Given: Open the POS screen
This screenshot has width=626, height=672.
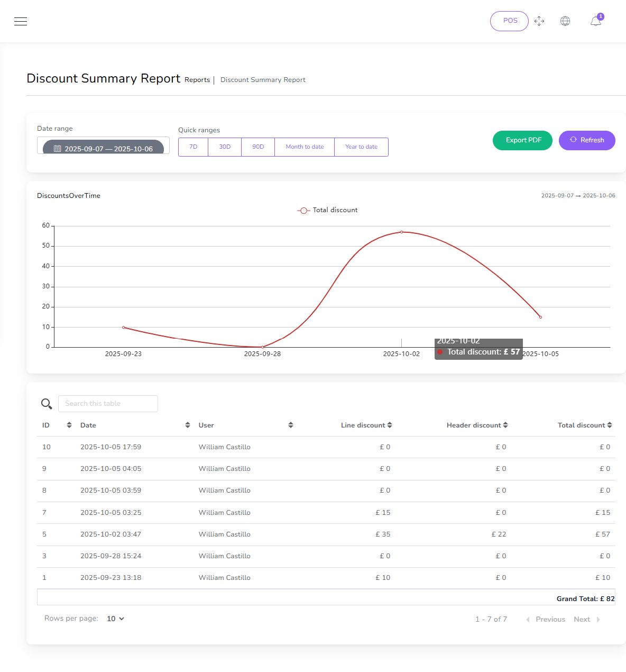Looking at the screenshot, I should pyautogui.click(x=509, y=21).
